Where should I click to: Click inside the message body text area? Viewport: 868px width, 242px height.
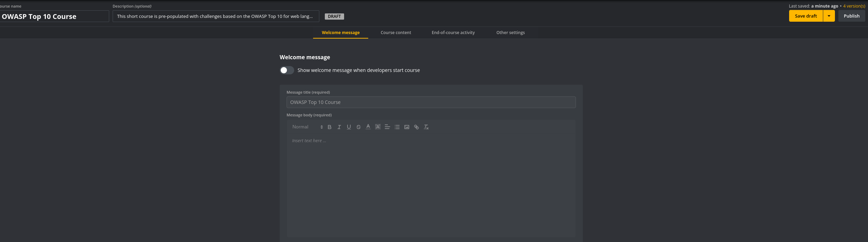(x=431, y=185)
